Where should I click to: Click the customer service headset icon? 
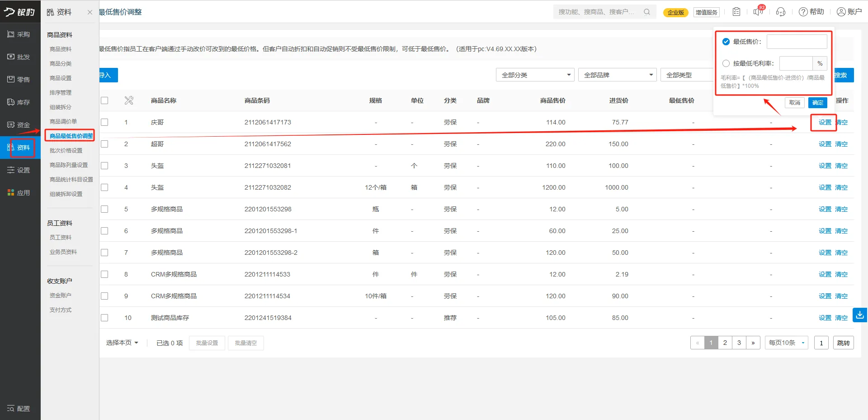[x=781, y=12]
